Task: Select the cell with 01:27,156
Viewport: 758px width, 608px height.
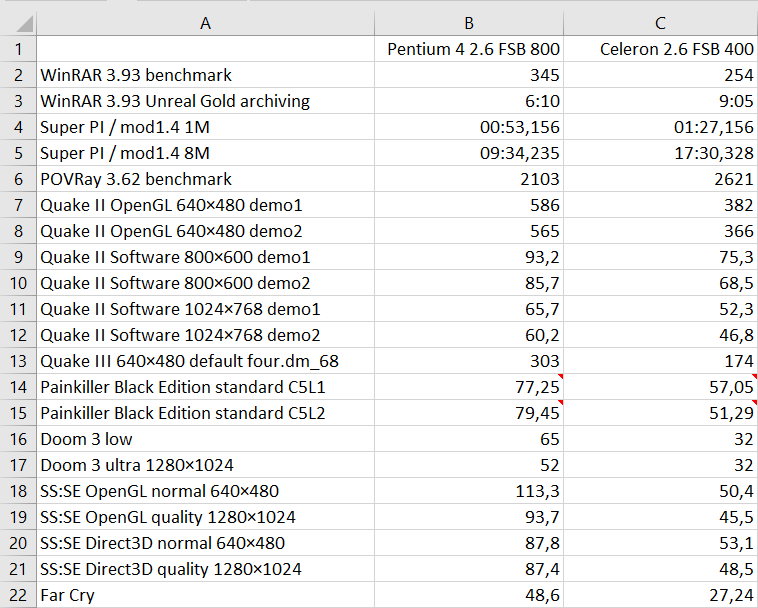Action: pos(660,127)
